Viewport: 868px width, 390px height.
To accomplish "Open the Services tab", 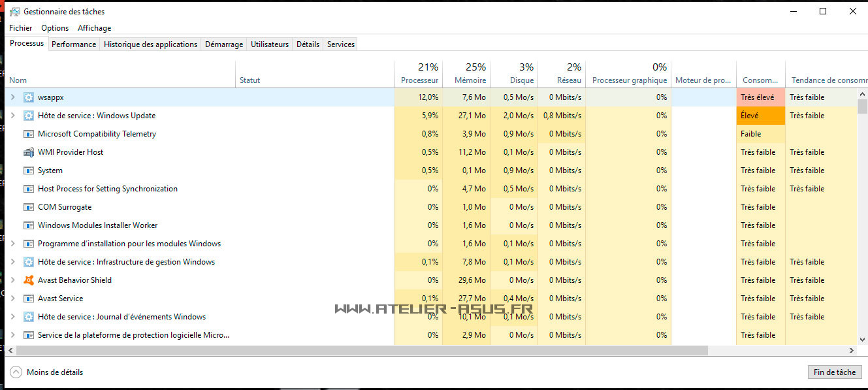I will coord(341,44).
